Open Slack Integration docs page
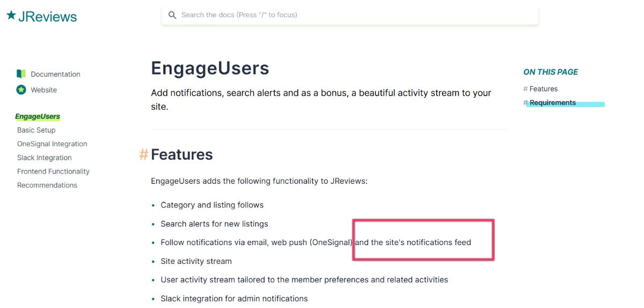This screenshot has width=644, height=308. tap(44, 157)
